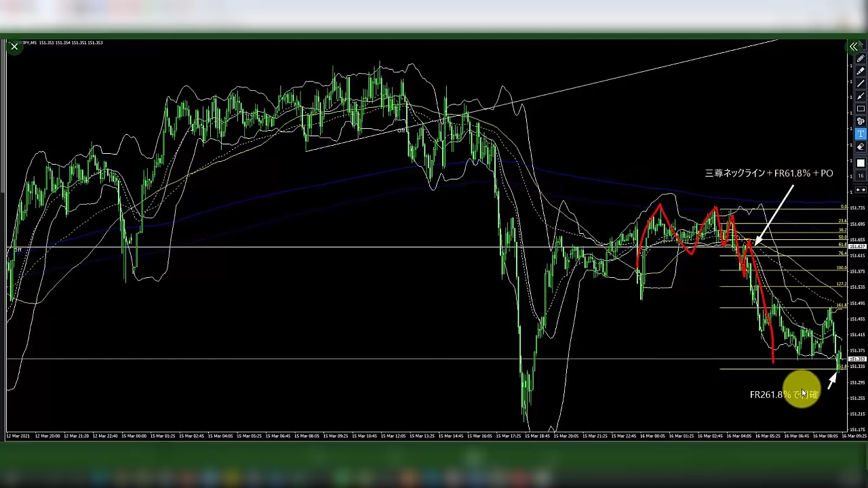The width and height of the screenshot is (868, 488).
Task: Click the horizontal double-arrow toolbar button
Action: (861, 190)
